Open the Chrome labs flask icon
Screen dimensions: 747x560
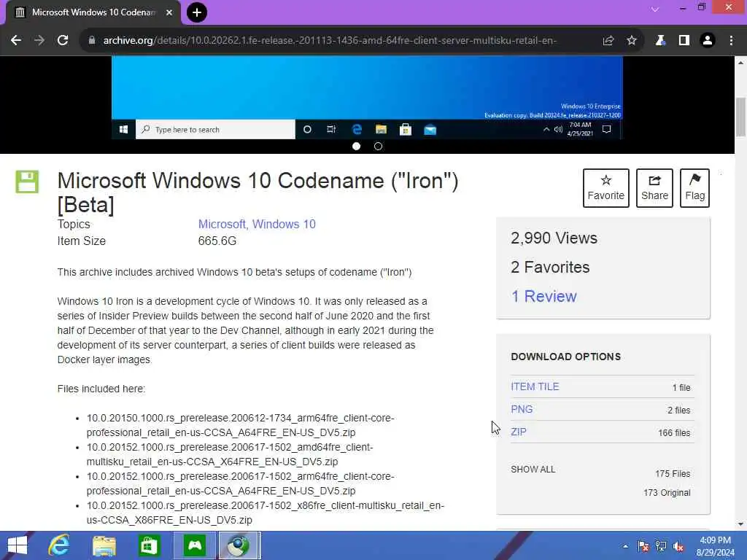(660, 41)
